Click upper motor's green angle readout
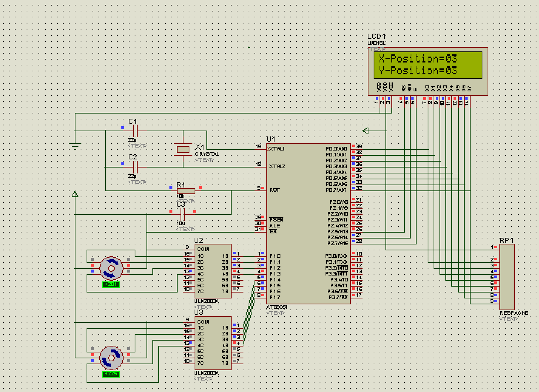 pos(111,284)
